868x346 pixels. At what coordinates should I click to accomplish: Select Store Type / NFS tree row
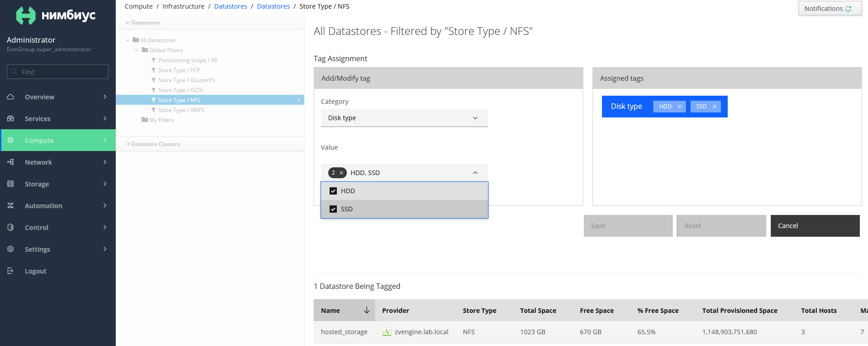pos(210,100)
